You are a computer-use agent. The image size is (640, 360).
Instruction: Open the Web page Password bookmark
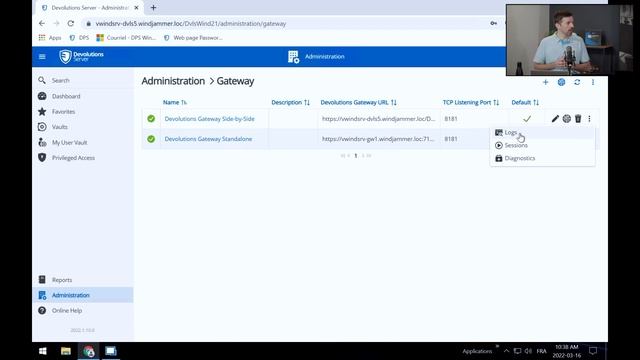193,38
